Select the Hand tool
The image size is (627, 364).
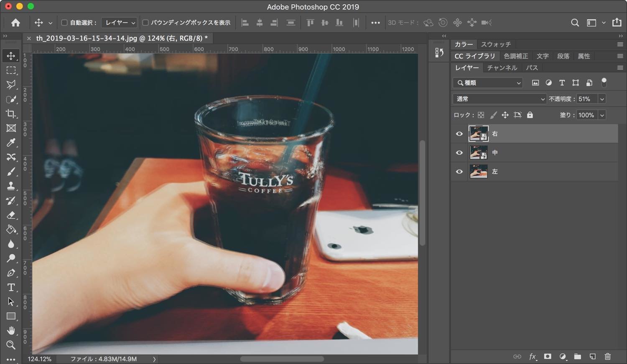pos(11,331)
